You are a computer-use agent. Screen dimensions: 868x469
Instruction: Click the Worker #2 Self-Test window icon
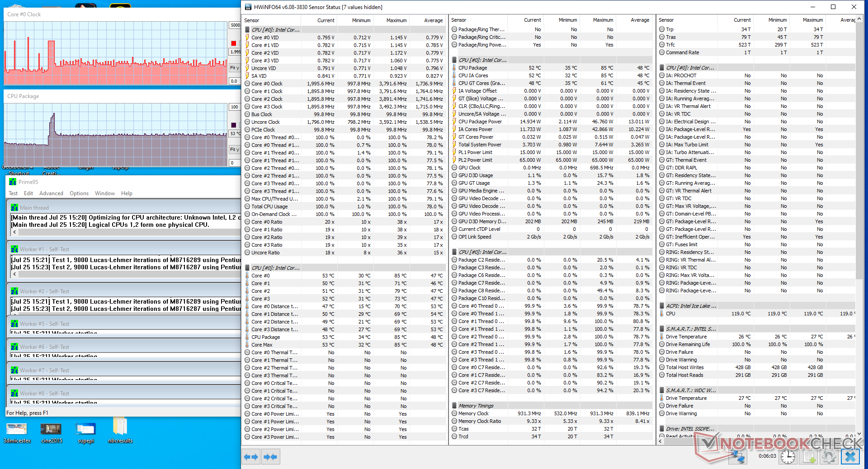tap(14, 291)
